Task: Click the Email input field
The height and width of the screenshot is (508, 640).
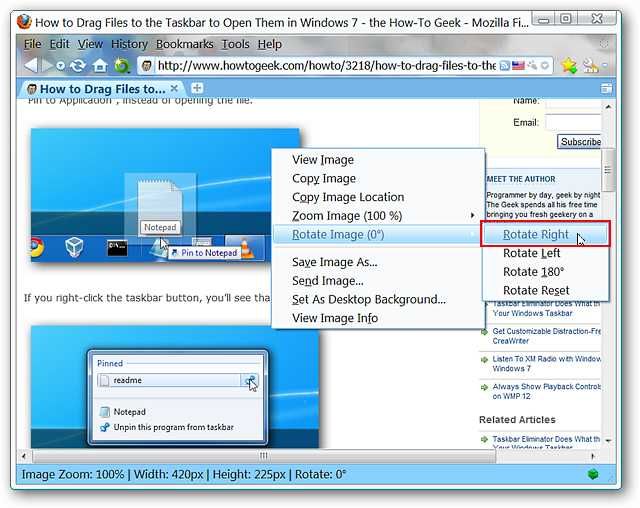Action: [x=573, y=122]
